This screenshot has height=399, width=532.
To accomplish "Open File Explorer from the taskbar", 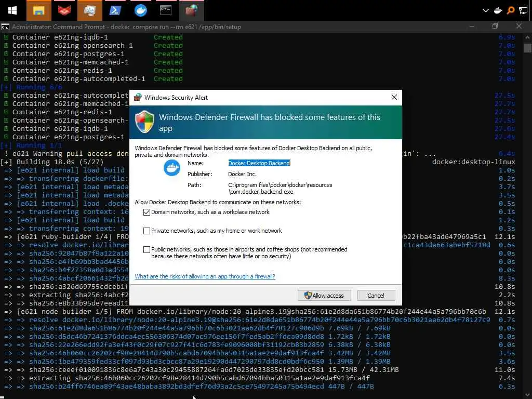I will [x=38, y=10].
